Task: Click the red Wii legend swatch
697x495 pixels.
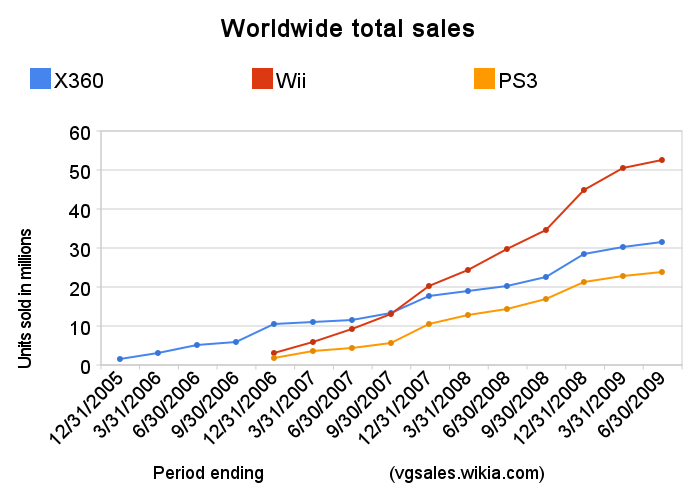Action: [262, 79]
